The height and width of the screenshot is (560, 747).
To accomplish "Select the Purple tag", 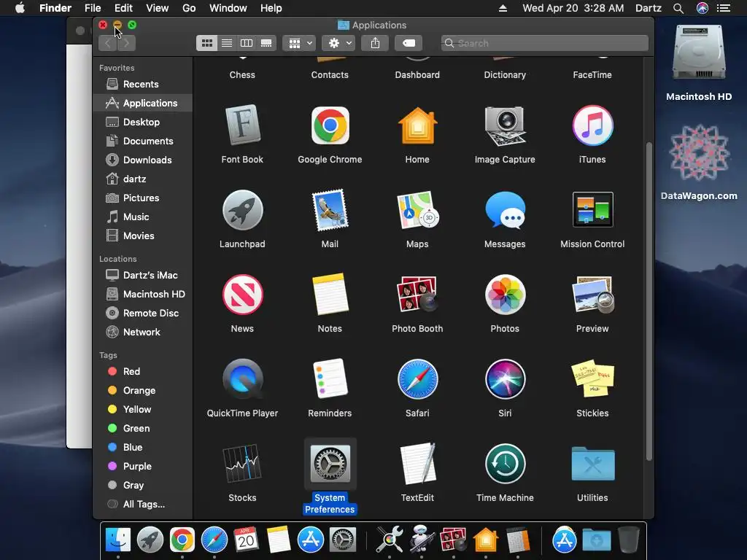I will [x=143, y=466].
